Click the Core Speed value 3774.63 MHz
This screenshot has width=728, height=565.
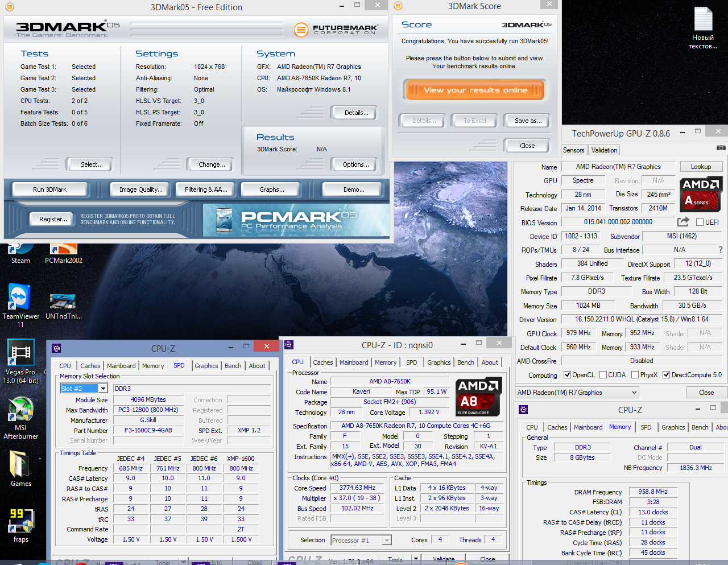coord(358,488)
